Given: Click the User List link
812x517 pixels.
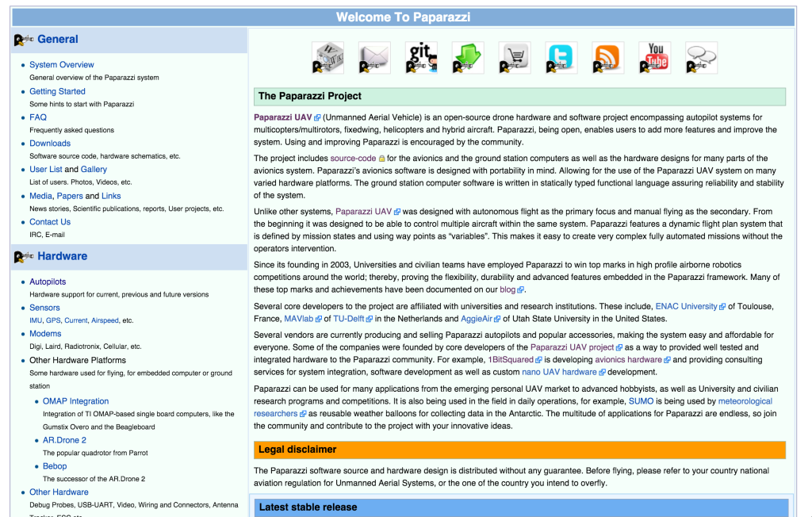Looking at the screenshot, I should 45,170.
